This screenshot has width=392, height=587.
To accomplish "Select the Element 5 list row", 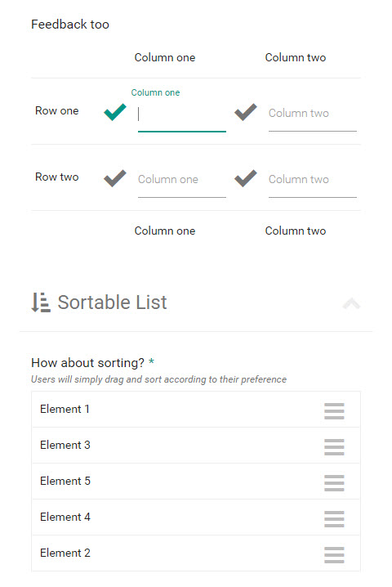I will point(196,481).
